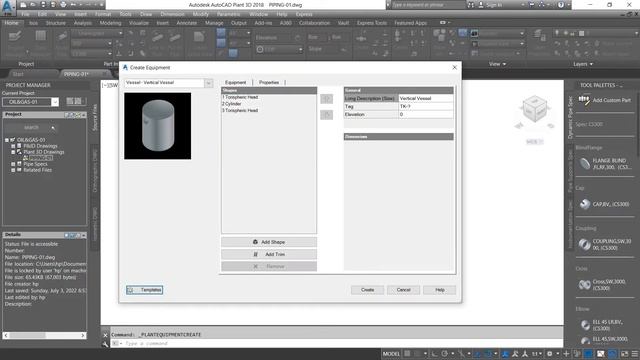This screenshot has height=360, width=640.
Task: Select the ELL 45 LR,BV tool in palette
Action: click(x=601, y=325)
